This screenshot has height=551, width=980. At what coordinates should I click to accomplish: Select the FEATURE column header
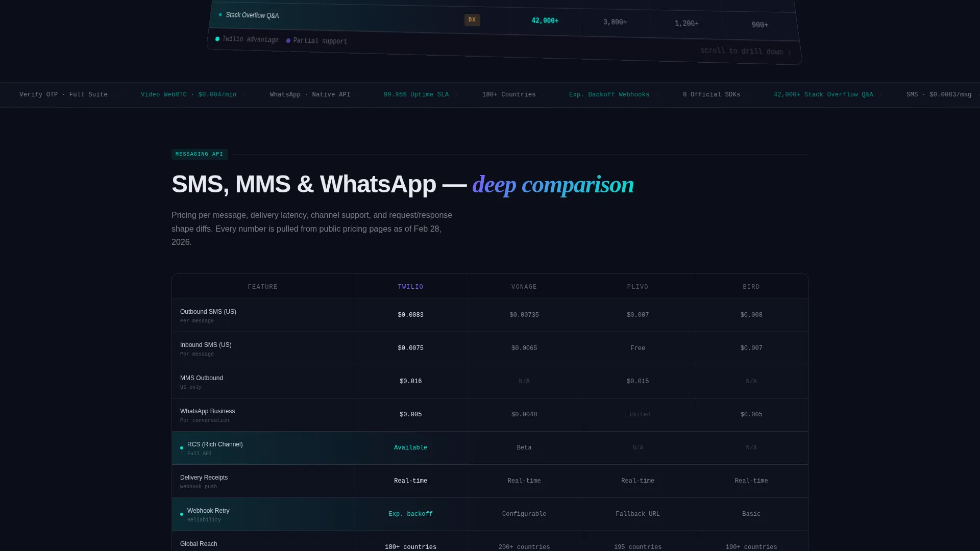pyautogui.click(x=263, y=287)
